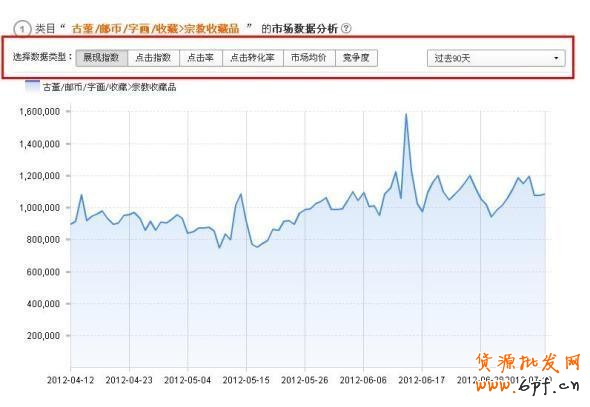Open the orange category breadcrumb link

pos(155,29)
